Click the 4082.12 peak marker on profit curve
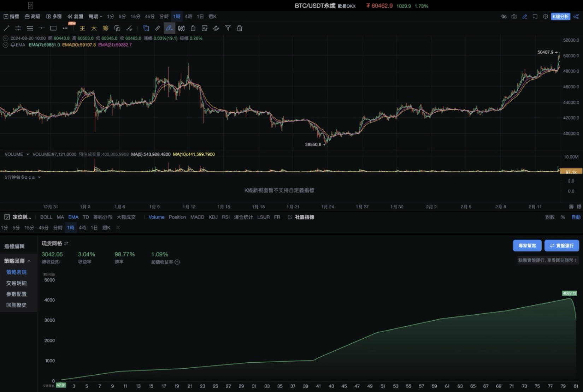 tap(569, 293)
